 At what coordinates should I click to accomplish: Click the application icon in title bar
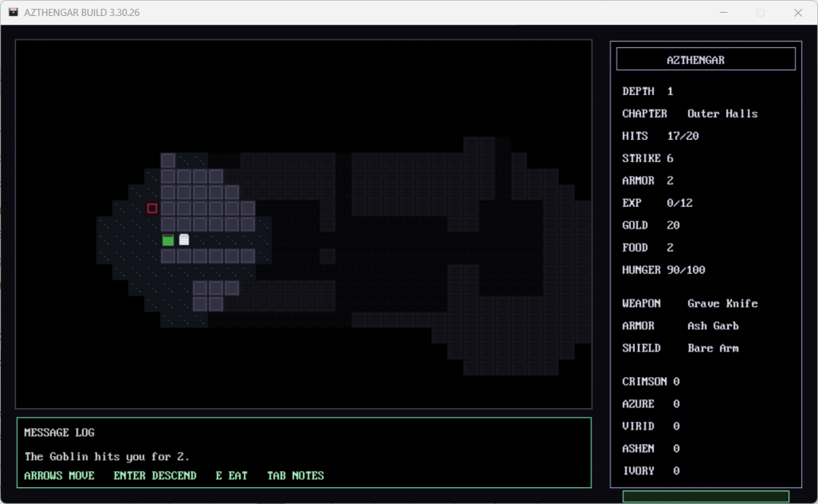14,13
